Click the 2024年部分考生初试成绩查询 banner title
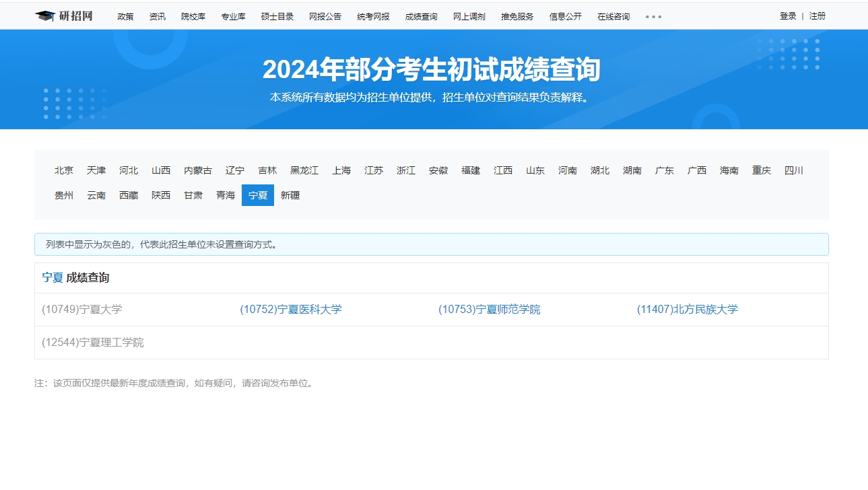Screen dimensions: 868x490 pyautogui.click(x=432, y=69)
